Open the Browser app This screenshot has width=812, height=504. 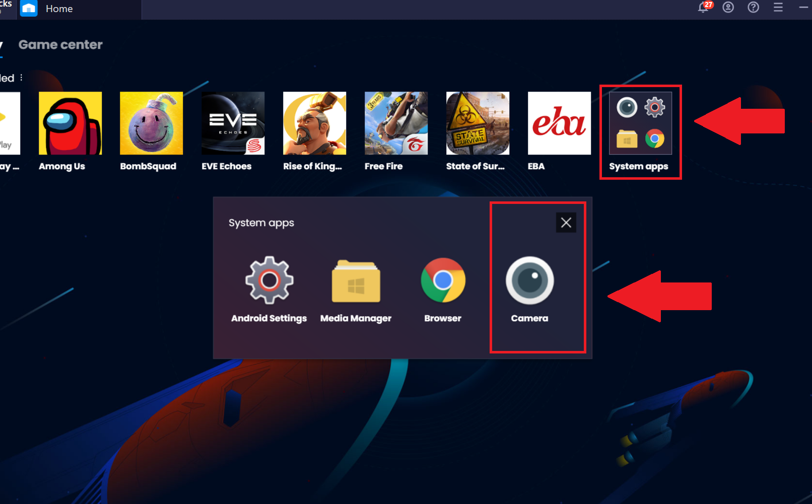443,280
